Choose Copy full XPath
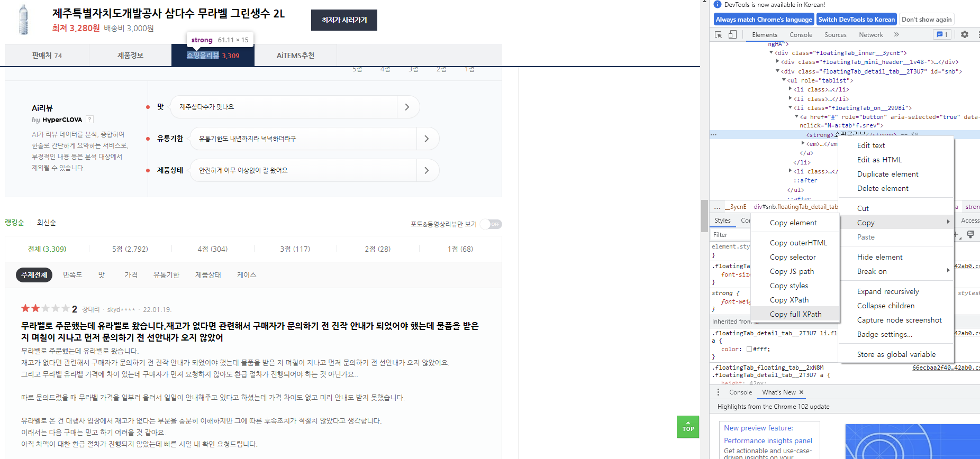The height and width of the screenshot is (459, 980). coord(795,314)
